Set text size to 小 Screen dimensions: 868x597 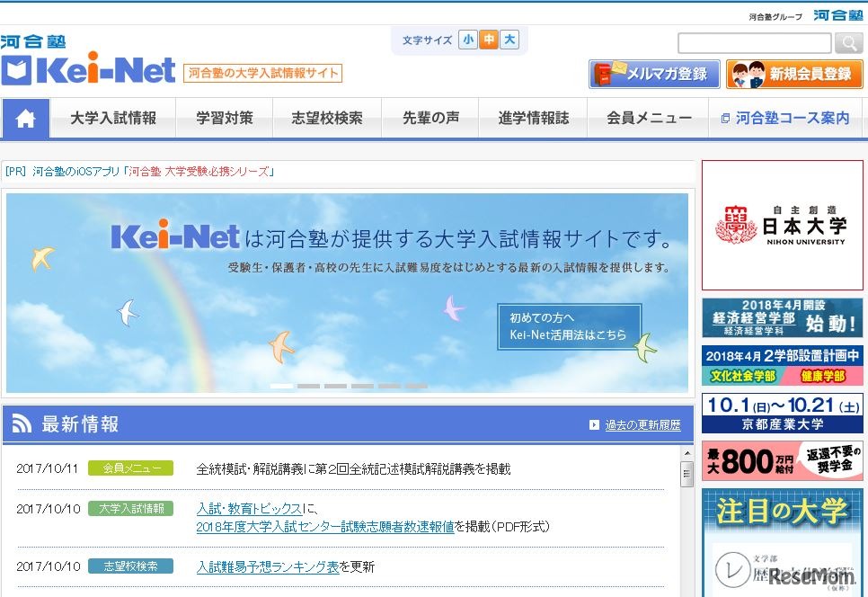click(467, 40)
